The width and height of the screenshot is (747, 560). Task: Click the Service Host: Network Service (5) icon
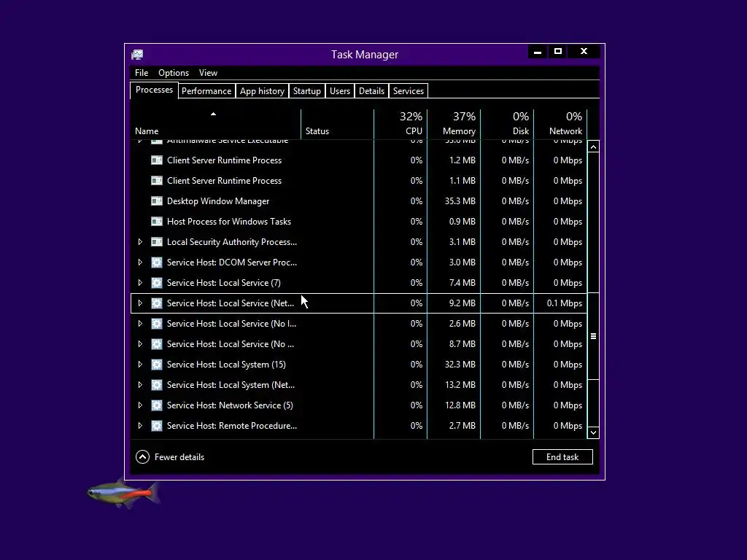157,405
